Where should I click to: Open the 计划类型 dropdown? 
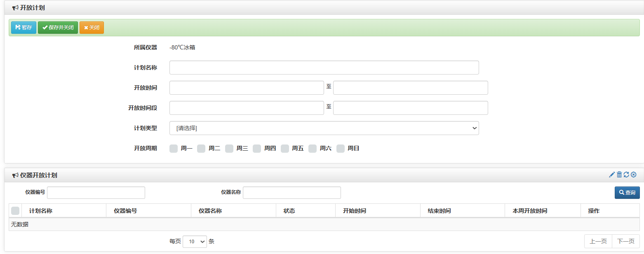(324, 128)
